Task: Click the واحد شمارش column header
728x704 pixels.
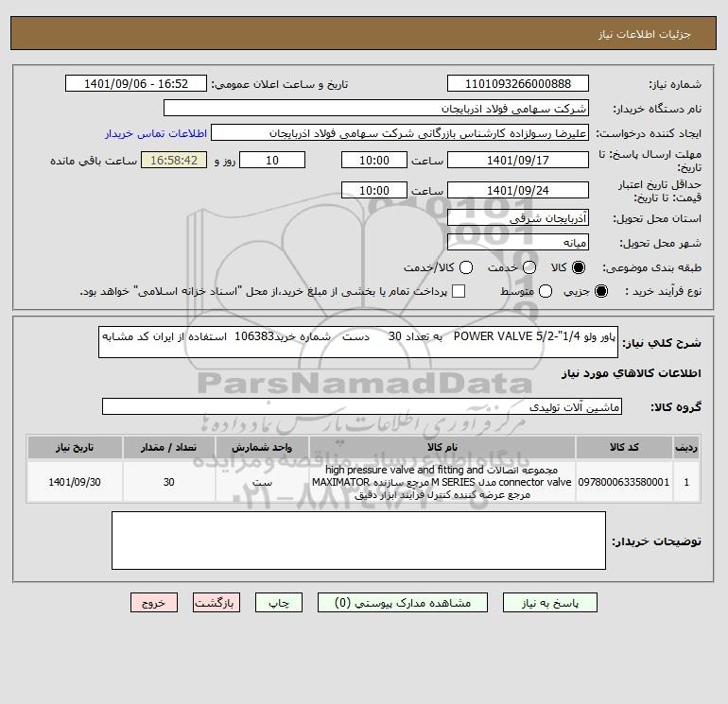Action: pyautogui.click(x=262, y=447)
